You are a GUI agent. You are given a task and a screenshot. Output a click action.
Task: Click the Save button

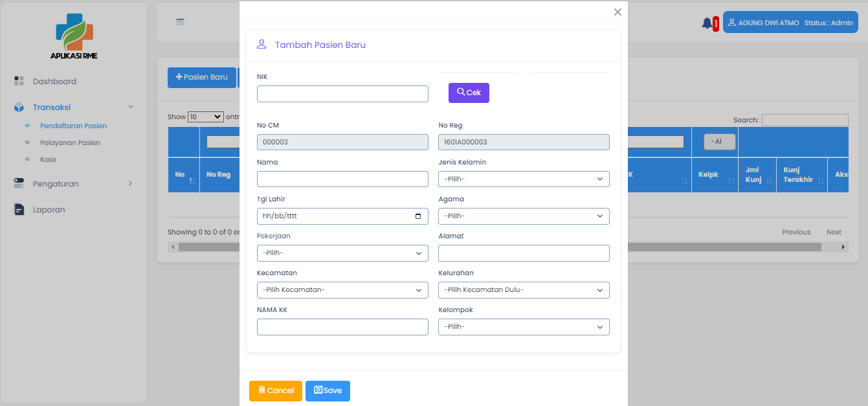tap(328, 391)
